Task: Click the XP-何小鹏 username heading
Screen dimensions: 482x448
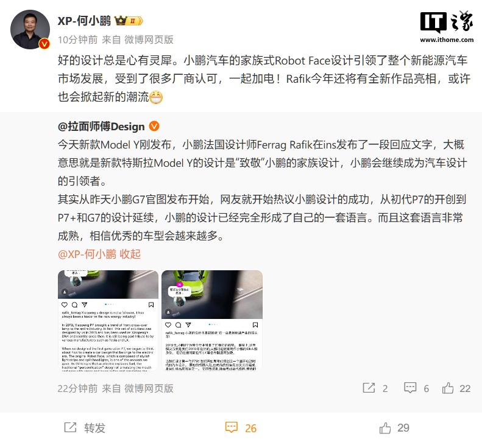Action: coord(84,21)
